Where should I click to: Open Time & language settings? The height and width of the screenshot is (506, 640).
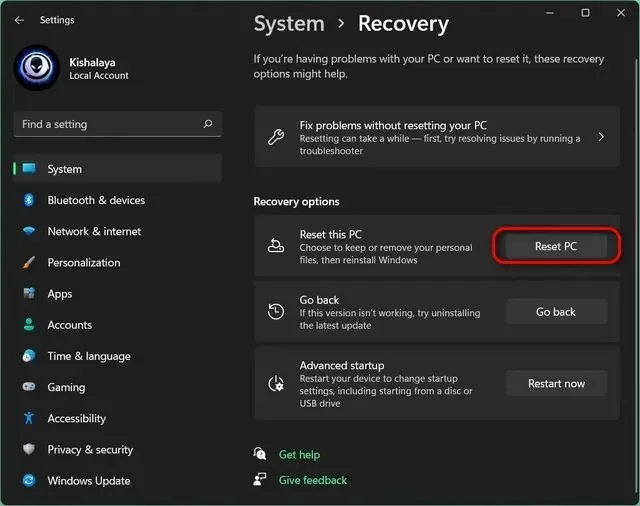pos(118,356)
